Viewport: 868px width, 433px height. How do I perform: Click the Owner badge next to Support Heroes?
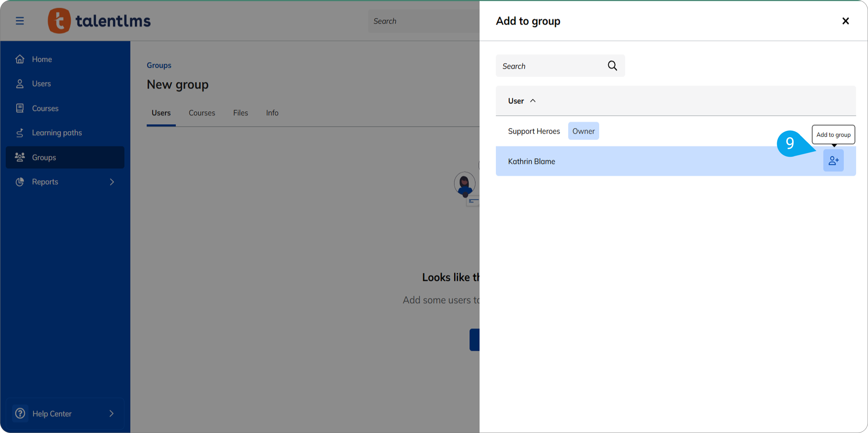[x=583, y=131]
